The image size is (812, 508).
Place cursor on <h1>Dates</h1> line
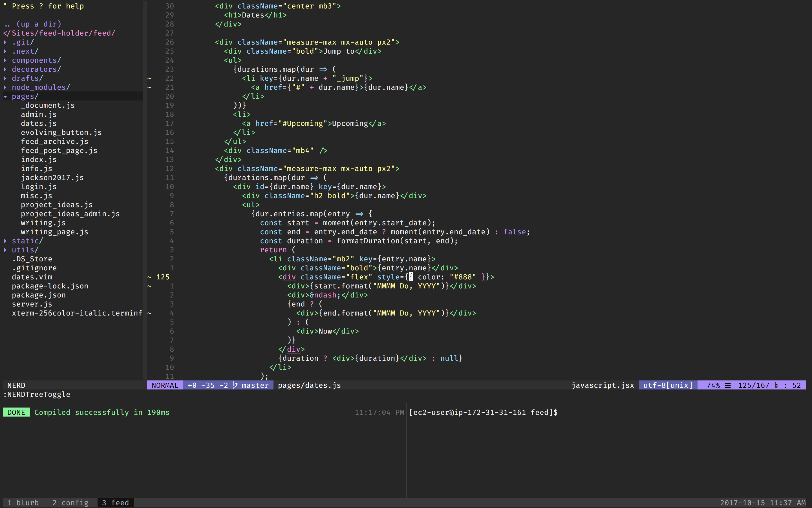tap(255, 15)
